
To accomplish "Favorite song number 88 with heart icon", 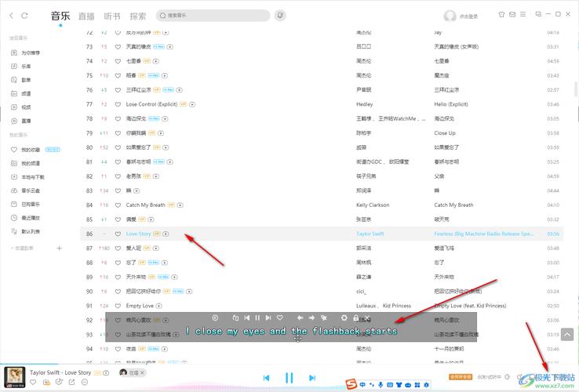I will 118,263.
